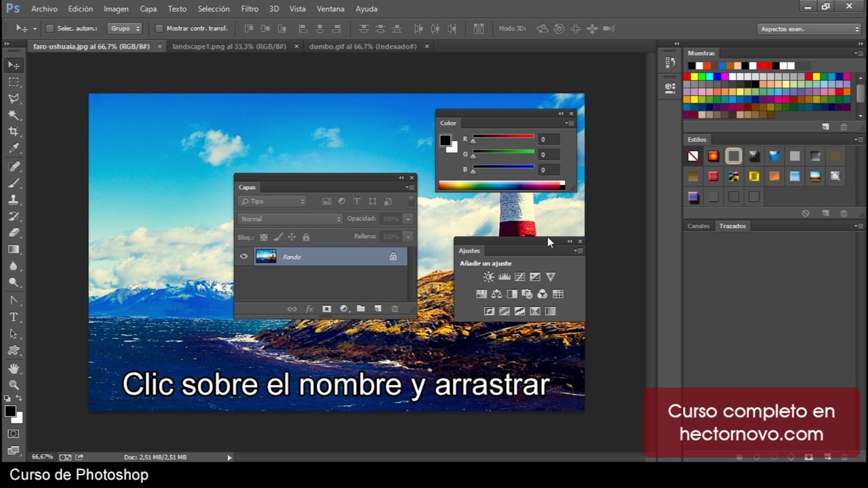Screen dimensions: 868x488
Task: Open the Tipo filter dropdown in Capas
Action: pos(273,201)
